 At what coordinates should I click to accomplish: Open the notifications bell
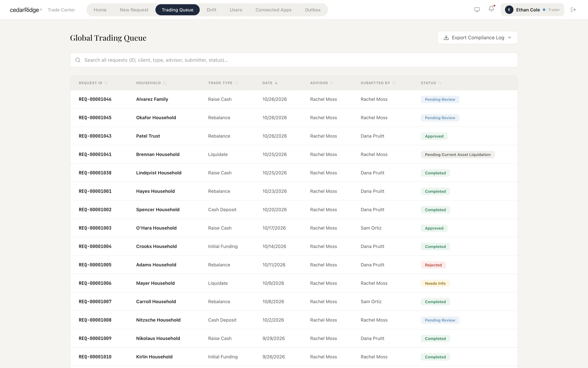coord(491,9)
